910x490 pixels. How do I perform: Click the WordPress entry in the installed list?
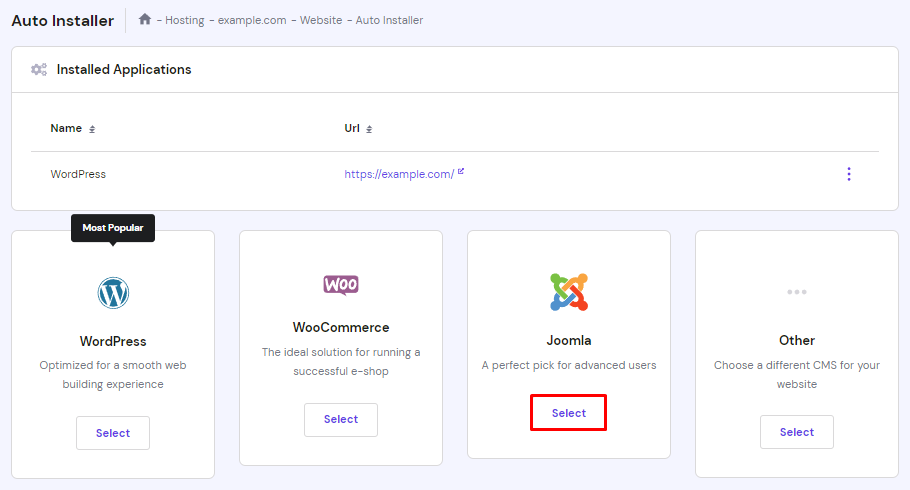tap(78, 174)
